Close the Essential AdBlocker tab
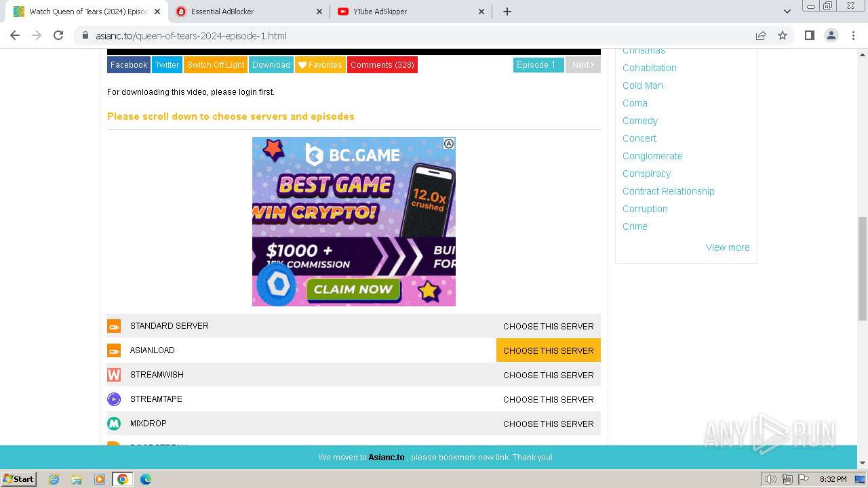 [x=319, y=12]
